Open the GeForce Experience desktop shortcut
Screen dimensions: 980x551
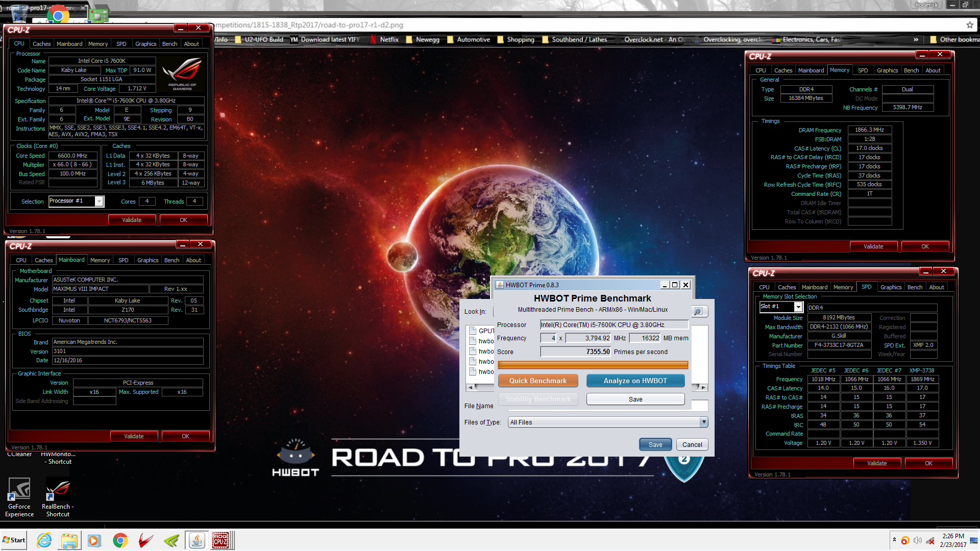pos(19,497)
